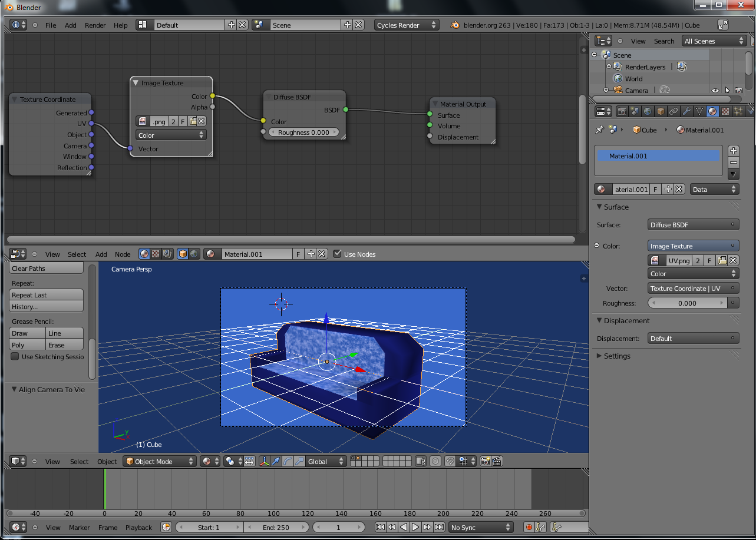Image resolution: width=756 pixels, height=540 pixels.
Task: Open the Playback menu in the timeline
Action: (x=138, y=527)
